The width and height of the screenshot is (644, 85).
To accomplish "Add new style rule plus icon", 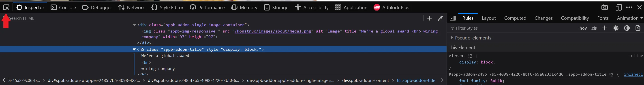I will 605,28.
